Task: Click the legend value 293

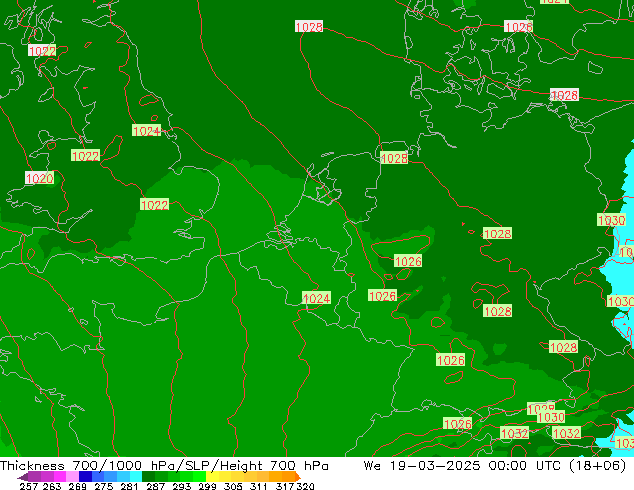Action: pyautogui.click(x=181, y=486)
